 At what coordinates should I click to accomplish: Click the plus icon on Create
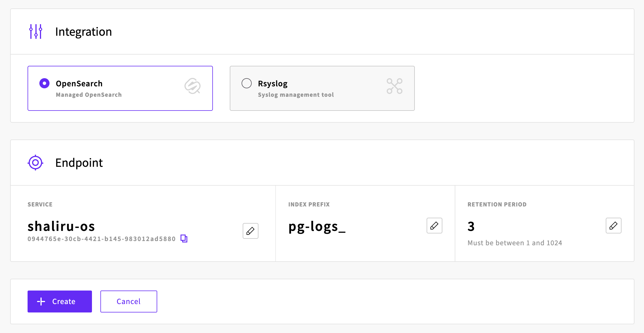(41, 301)
